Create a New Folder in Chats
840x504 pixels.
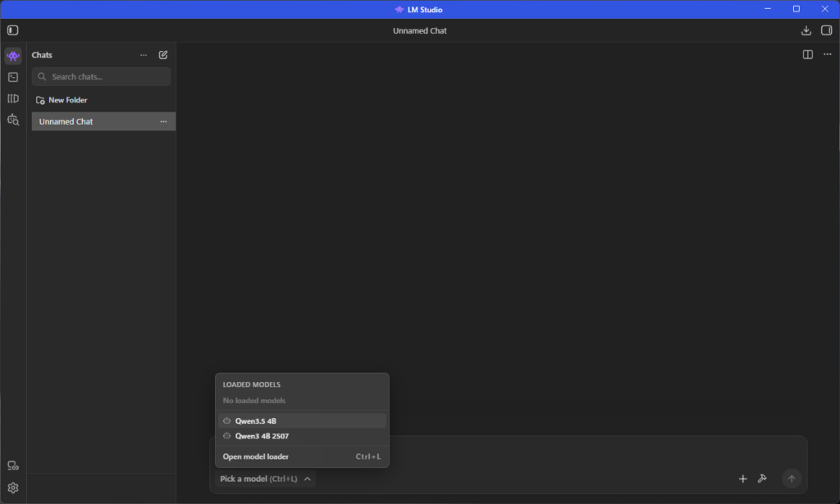pos(62,100)
